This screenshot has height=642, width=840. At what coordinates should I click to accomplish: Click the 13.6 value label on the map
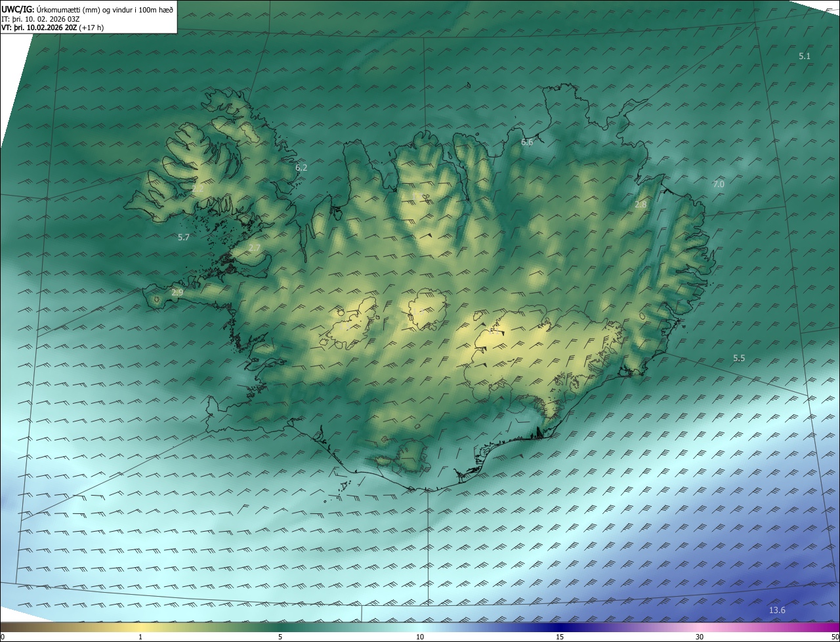pos(777,611)
